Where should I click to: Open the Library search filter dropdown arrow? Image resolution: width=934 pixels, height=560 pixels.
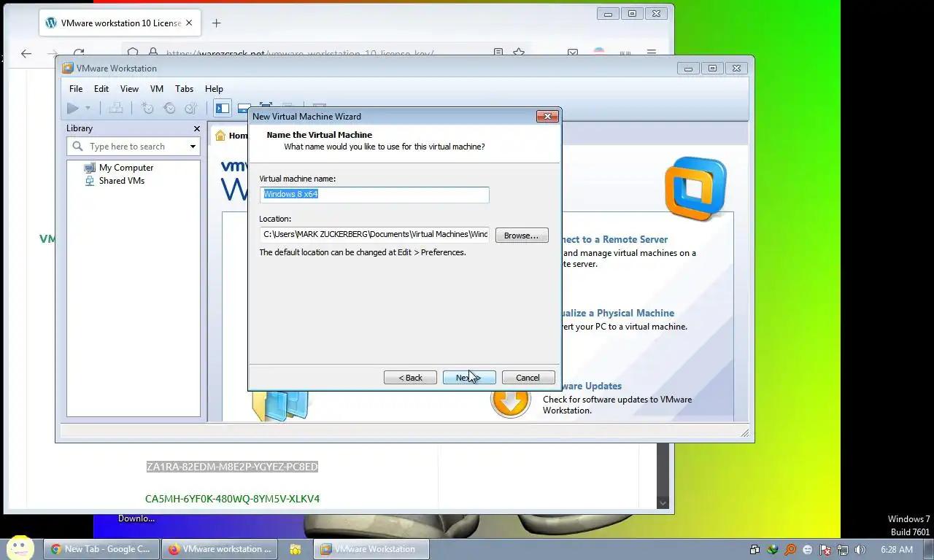point(193,147)
